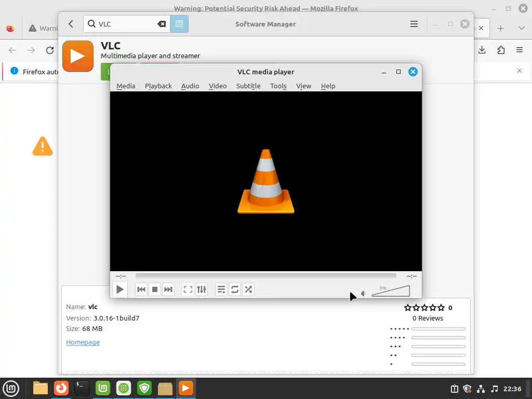Screen dimensions: 532x399
Task: Mute audio via VLC speaker icon
Action: pyautogui.click(x=363, y=293)
